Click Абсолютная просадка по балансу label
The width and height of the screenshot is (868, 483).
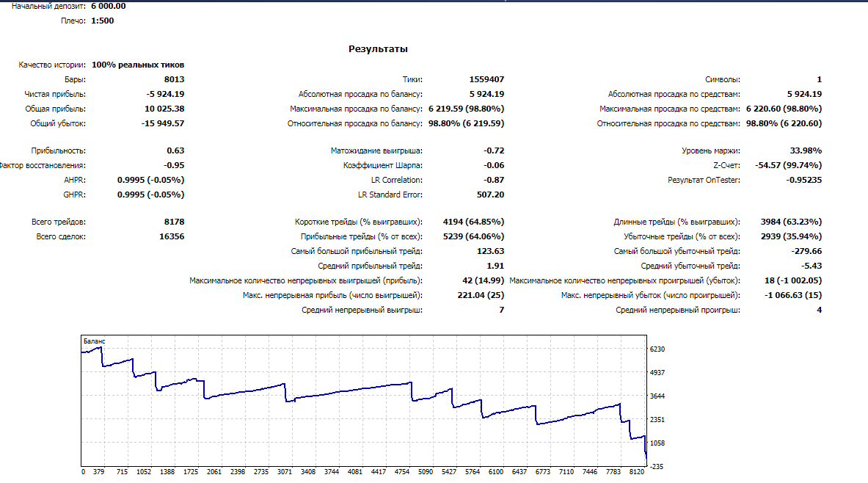(x=360, y=94)
